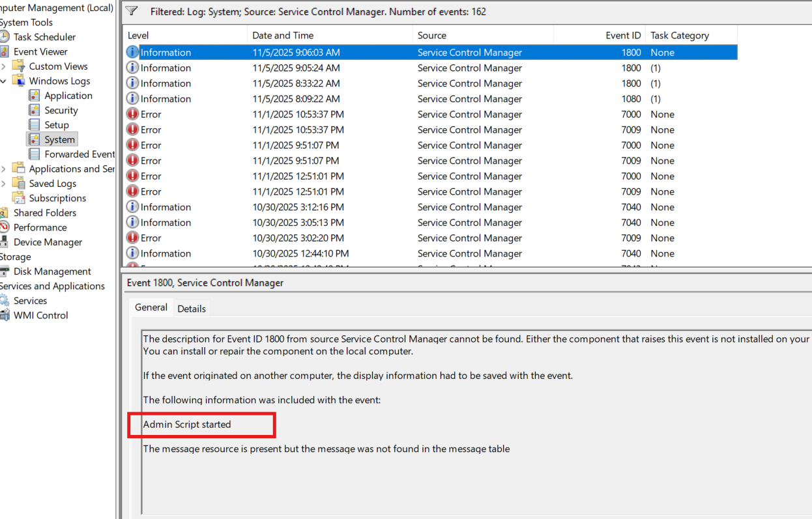Click Information icon of 3:12:16 PM event
This screenshot has height=519, width=812.
pyautogui.click(x=132, y=207)
